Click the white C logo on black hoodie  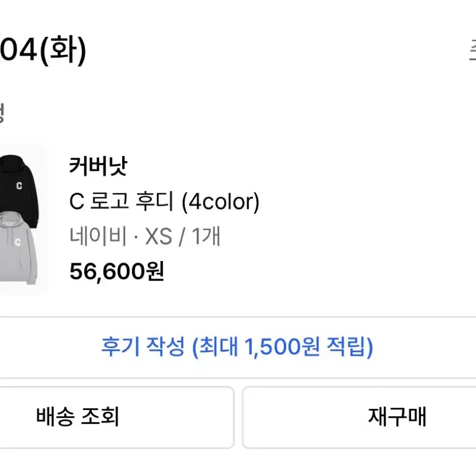(x=19, y=185)
